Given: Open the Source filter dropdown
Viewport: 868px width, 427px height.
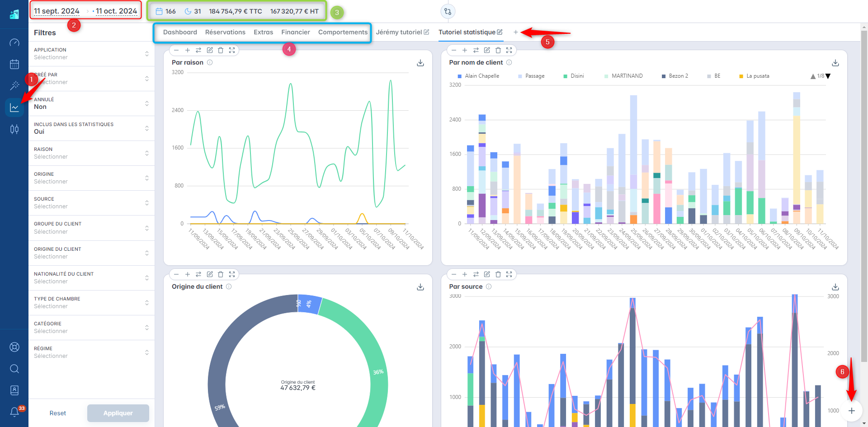Looking at the screenshot, I should click(x=91, y=203).
